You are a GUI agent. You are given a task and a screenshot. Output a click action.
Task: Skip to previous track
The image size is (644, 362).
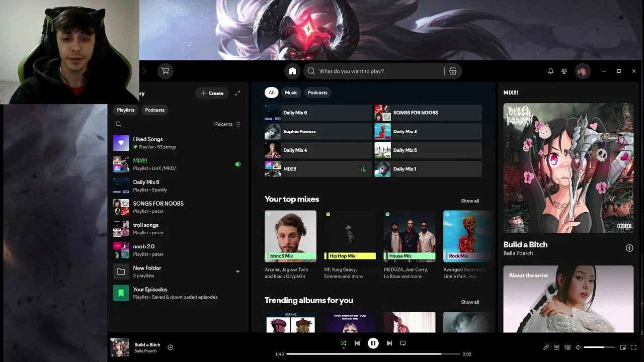click(x=357, y=343)
